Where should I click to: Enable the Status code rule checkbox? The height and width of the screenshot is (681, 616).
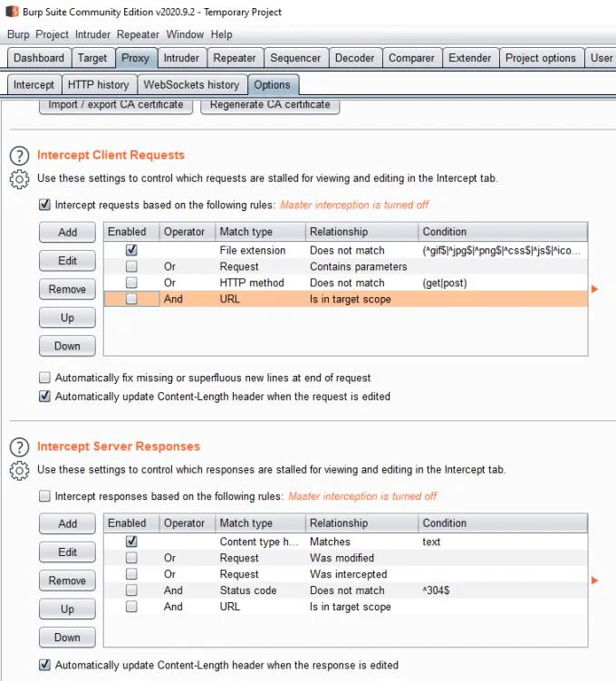[x=131, y=590]
